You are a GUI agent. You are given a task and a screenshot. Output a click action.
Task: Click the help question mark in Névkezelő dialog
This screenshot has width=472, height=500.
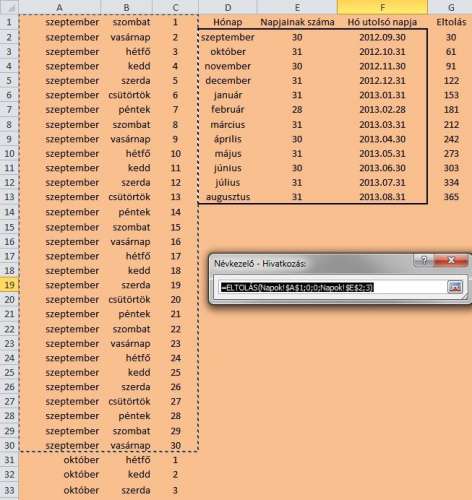click(424, 260)
